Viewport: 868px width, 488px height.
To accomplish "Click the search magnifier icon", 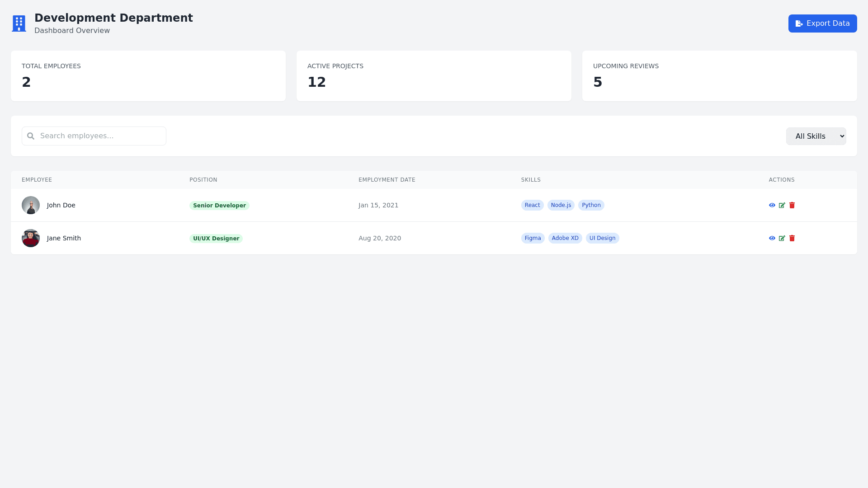I will 31,136.
